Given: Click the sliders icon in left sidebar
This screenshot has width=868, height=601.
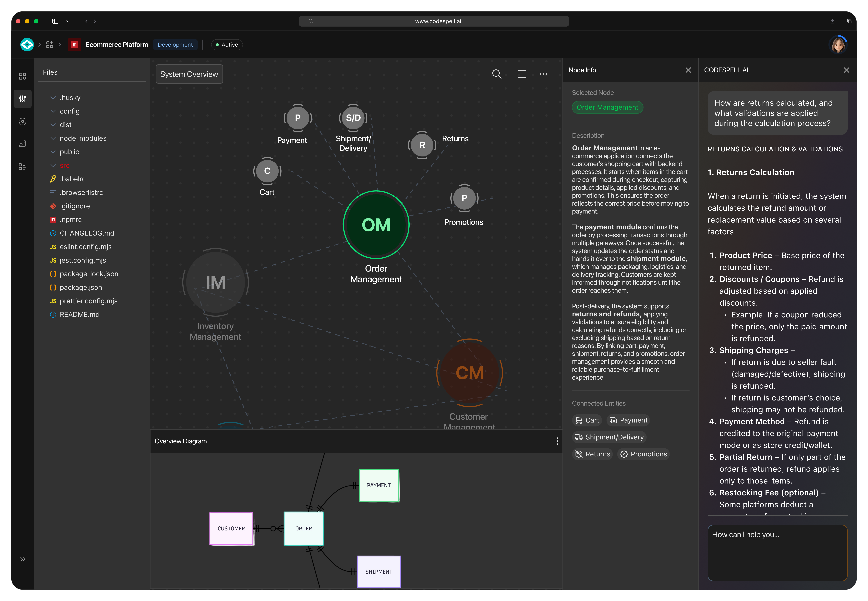Looking at the screenshot, I should point(23,99).
